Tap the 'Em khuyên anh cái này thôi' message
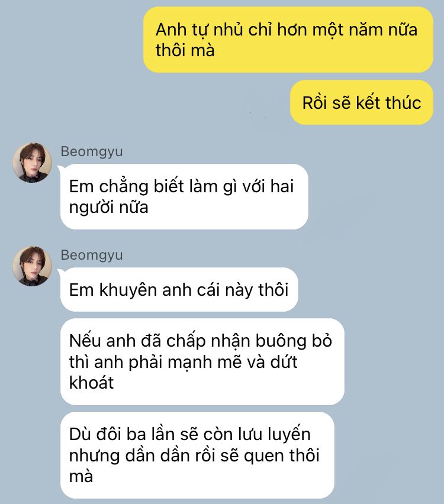Viewport: 444px width, 504px height. 179,290
